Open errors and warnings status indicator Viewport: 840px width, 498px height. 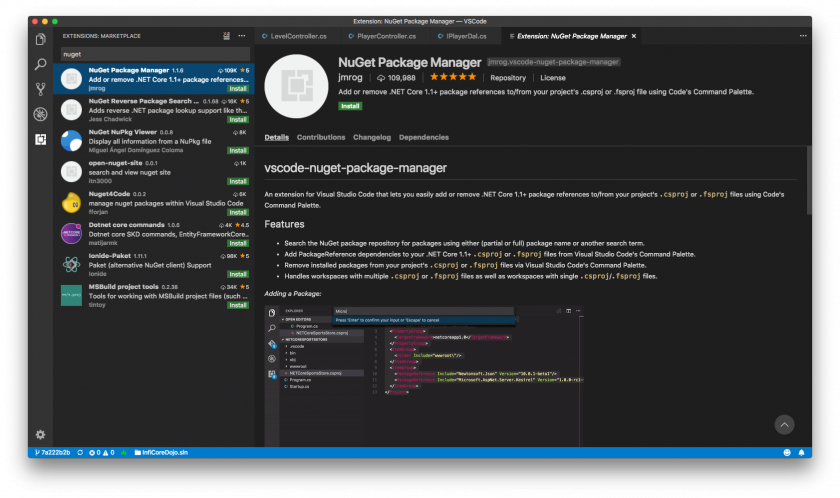tap(102, 452)
